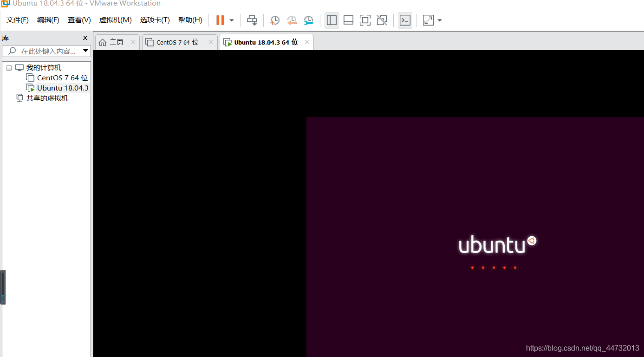The image size is (644, 357).
Task: Click the stretch guest display icon
Action: (x=428, y=20)
